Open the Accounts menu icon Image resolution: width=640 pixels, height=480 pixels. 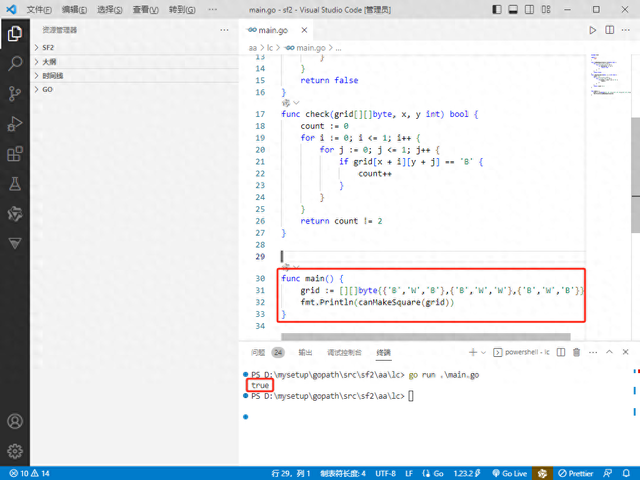click(x=15, y=421)
